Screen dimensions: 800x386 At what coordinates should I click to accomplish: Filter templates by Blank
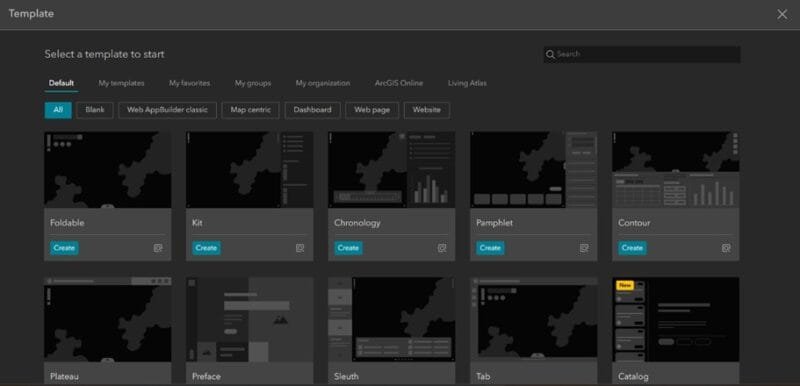coord(95,110)
